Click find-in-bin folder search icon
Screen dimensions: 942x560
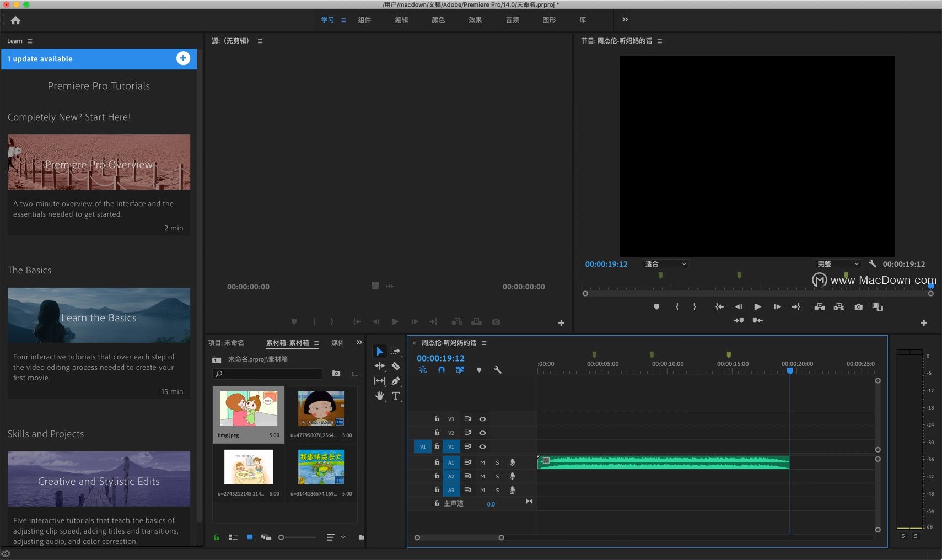click(336, 374)
